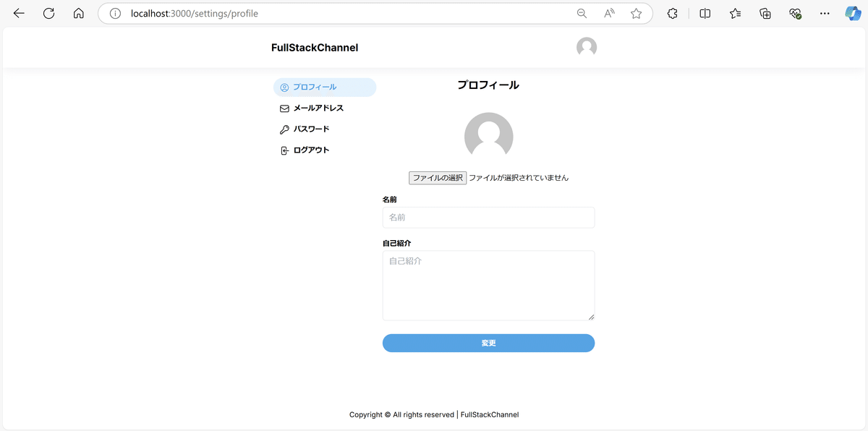Click the browser address bar URL
Viewport: 868px width, 431px height.
(x=195, y=13)
